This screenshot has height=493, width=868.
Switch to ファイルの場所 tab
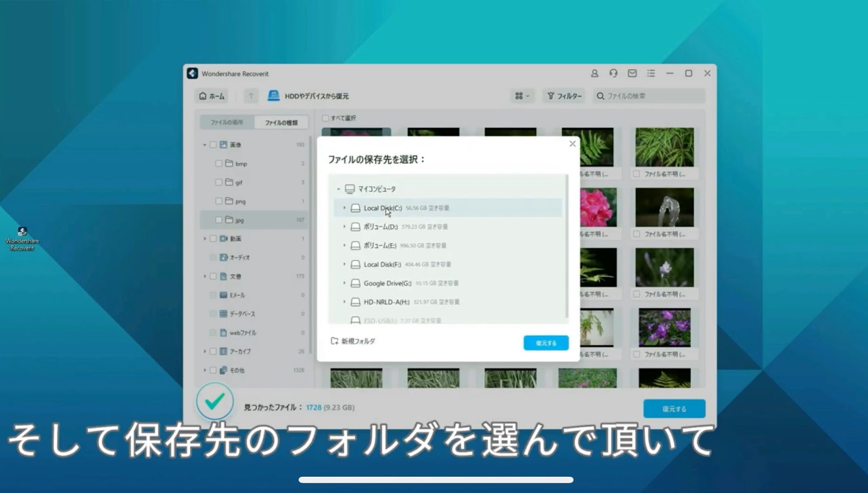[x=227, y=123]
